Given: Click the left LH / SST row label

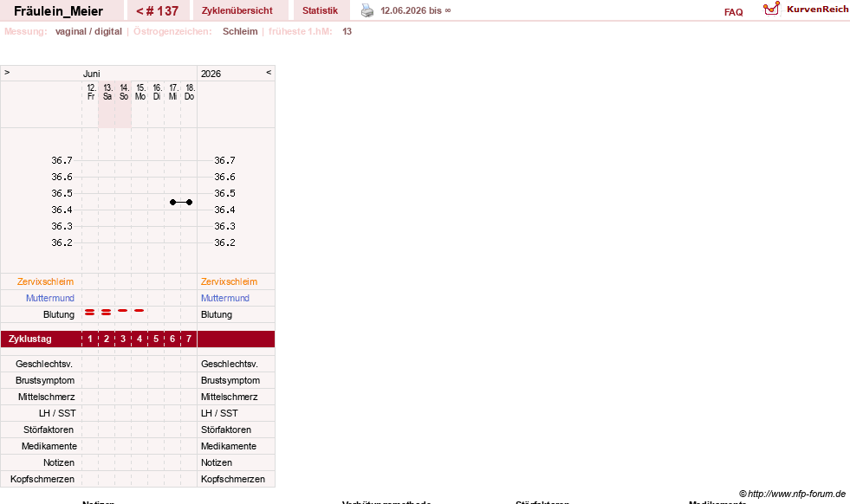Looking at the screenshot, I should pyautogui.click(x=57, y=413).
